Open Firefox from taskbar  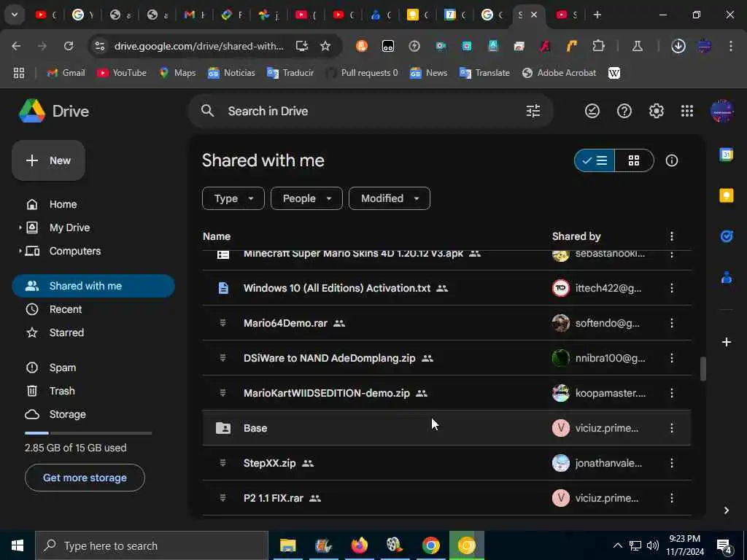click(359, 545)
